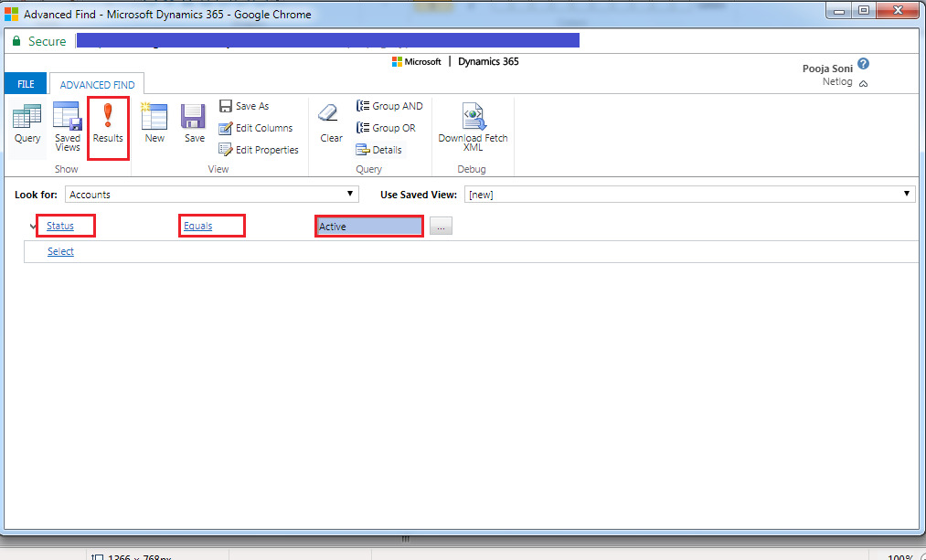Toggle query Details
The height and width of the screenshot is (560, 926).
[x=379, y=150]
